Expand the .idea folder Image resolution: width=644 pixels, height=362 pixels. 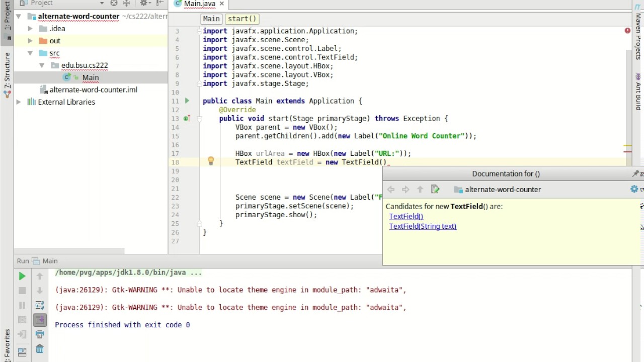click(31, 29)
